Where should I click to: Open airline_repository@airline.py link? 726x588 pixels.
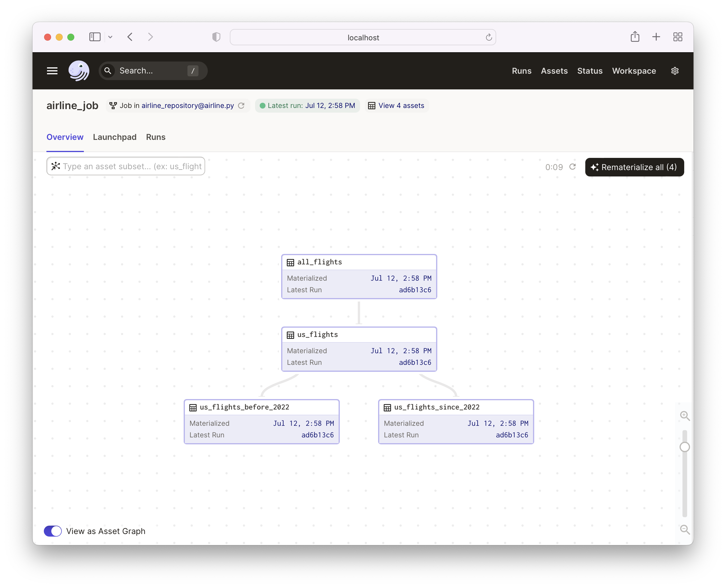188,106
